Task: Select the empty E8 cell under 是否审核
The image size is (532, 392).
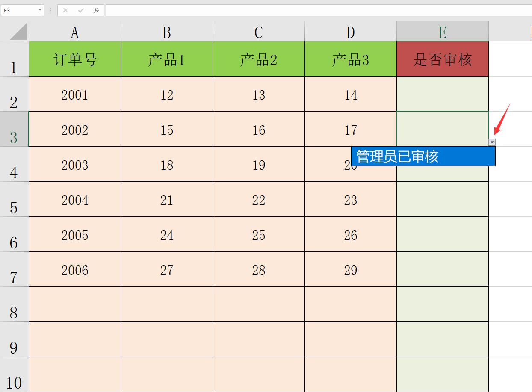Action: click(x=442, y=305)
